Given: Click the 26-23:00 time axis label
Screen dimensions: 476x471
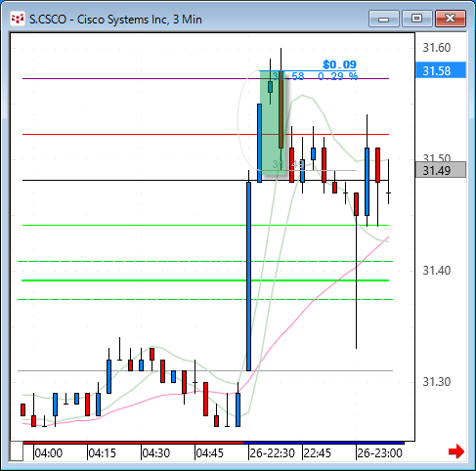Looking at the screenshot, I should [x=379, y=453].
